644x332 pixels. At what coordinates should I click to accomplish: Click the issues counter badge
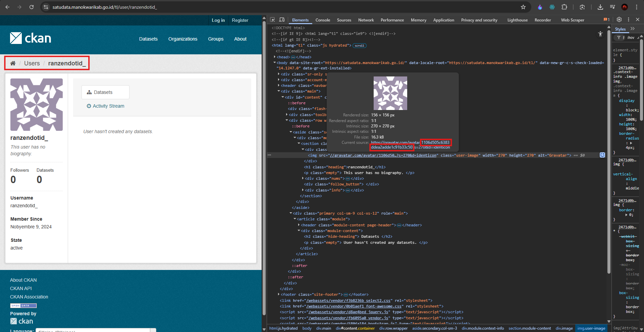606,20
